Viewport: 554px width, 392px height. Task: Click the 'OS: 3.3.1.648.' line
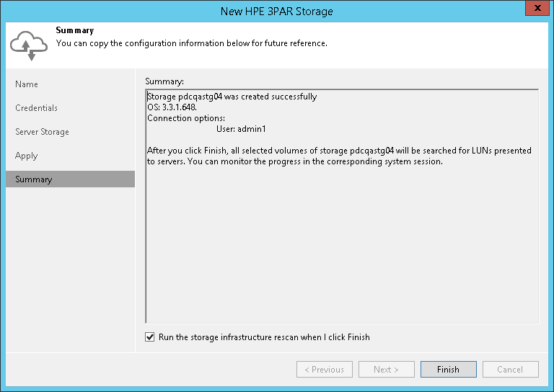click(172, 107)
